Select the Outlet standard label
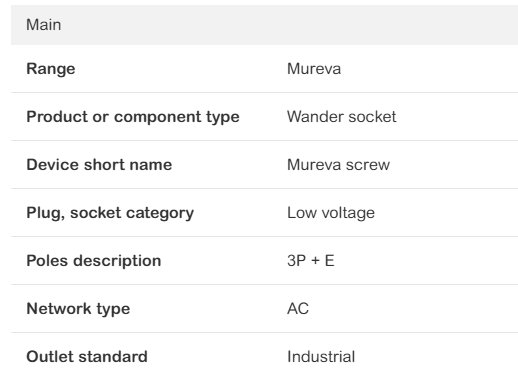This screenshot has height=375, width=518. point(87,357)
